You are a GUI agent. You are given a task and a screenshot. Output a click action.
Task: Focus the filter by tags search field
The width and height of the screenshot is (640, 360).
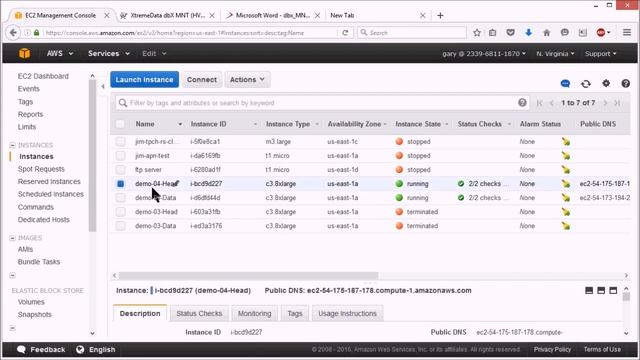(x=322, y=103)
